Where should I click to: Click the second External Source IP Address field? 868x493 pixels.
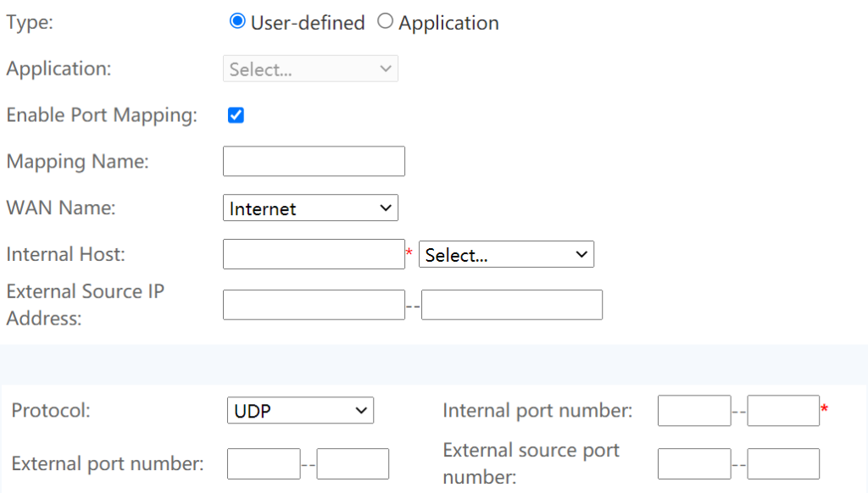512,305
